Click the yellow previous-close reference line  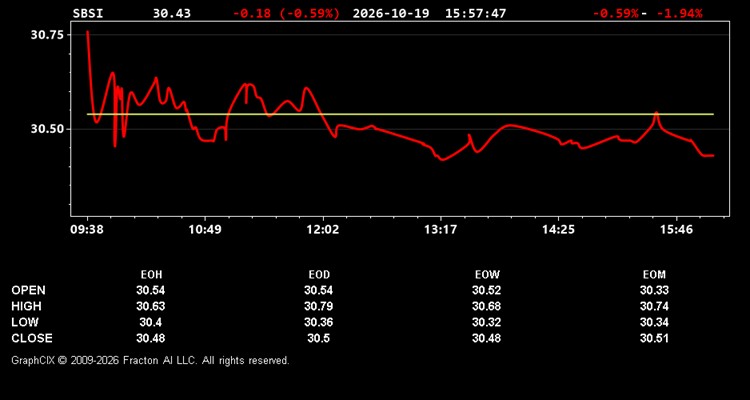coord(400,114)
